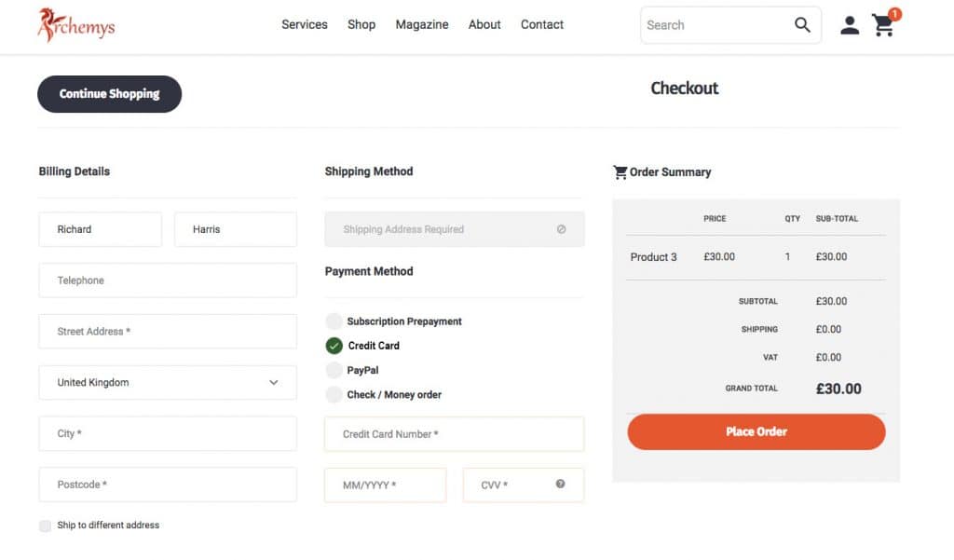Viewport: 954px width, 560px height.
Task: Select Subscription Prepayment payment option
Action: pyautogui.click(x=334, y=321)
